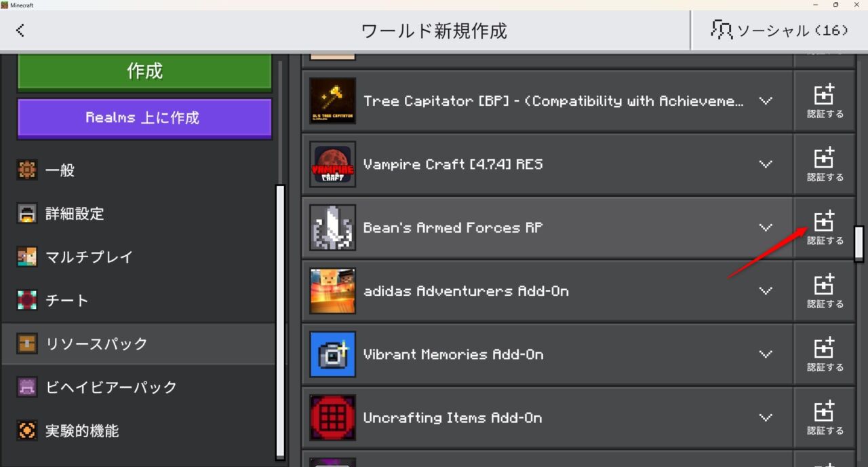Click the Minecraft icon in title bar
868x467 pixels.
pyautogui.click(x=5, y=5)
